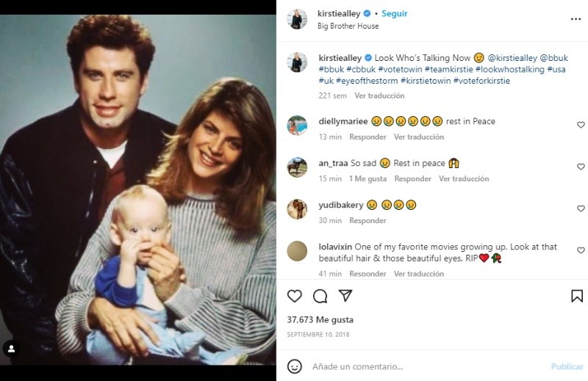Viewport: 588px width, 381px height.
Task: Show caption translation via Ver traducción
Action: tap(379, 95)
